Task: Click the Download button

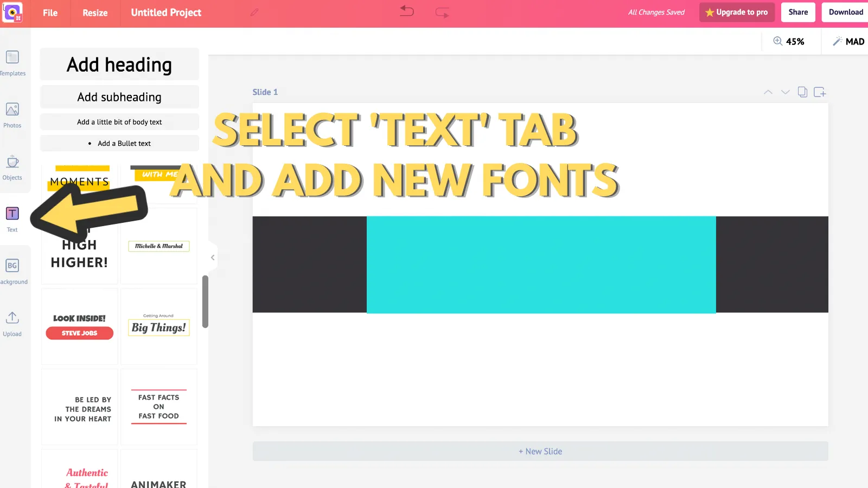Action: [x=846, y=12]
